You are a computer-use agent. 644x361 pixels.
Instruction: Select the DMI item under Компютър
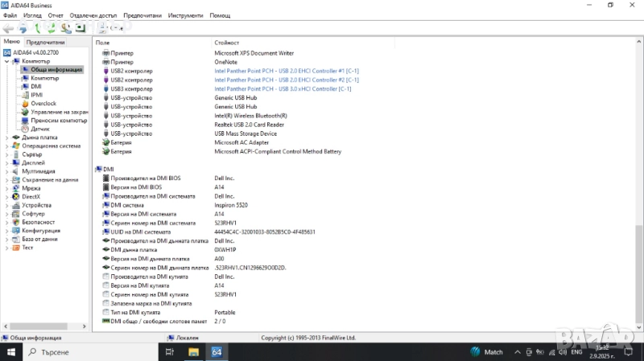point(35,86)
